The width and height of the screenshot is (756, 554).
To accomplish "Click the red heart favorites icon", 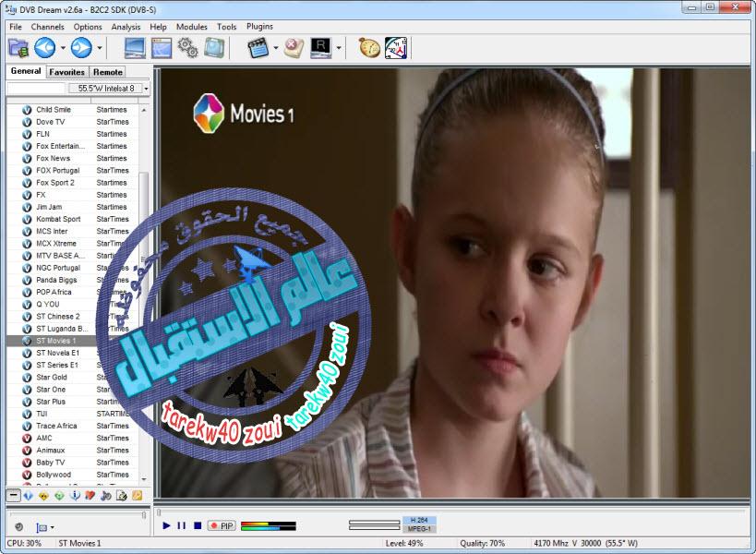I will [90, 496].
